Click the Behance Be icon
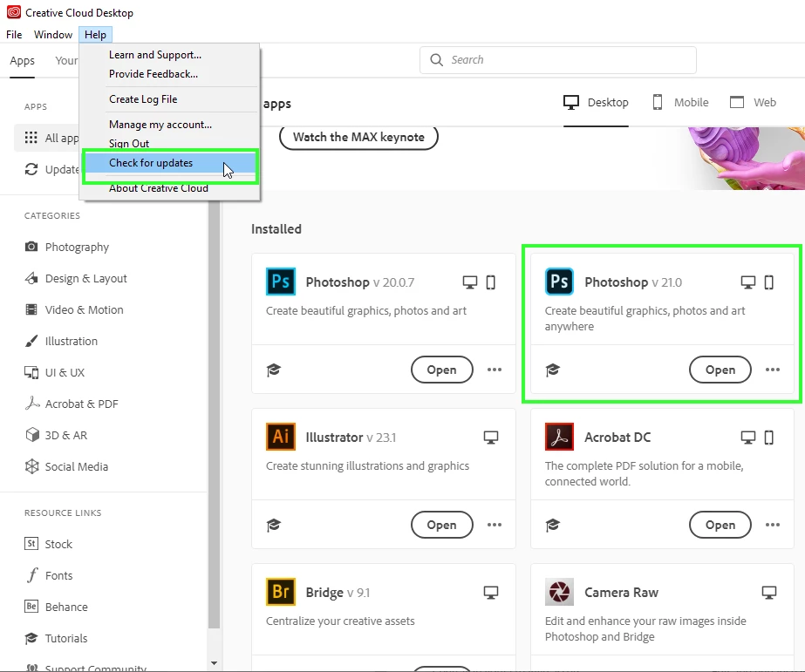Viewport: 805px width, 672px height. 31,607
